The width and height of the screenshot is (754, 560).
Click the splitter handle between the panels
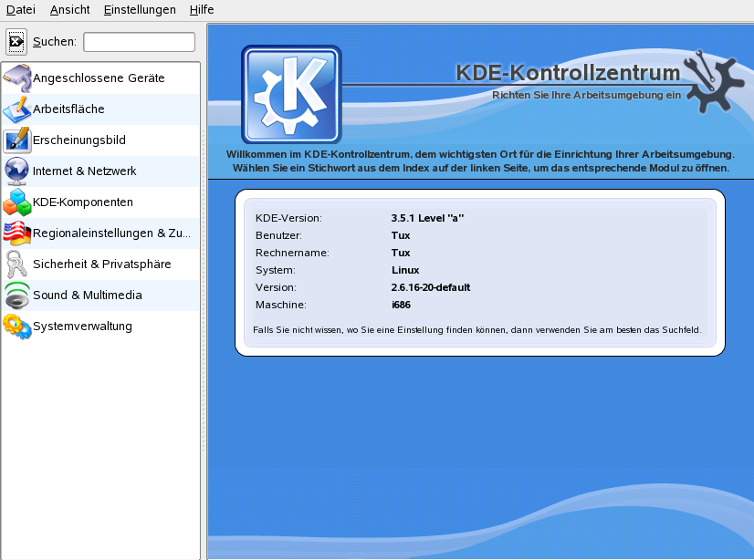pos(204,291)
